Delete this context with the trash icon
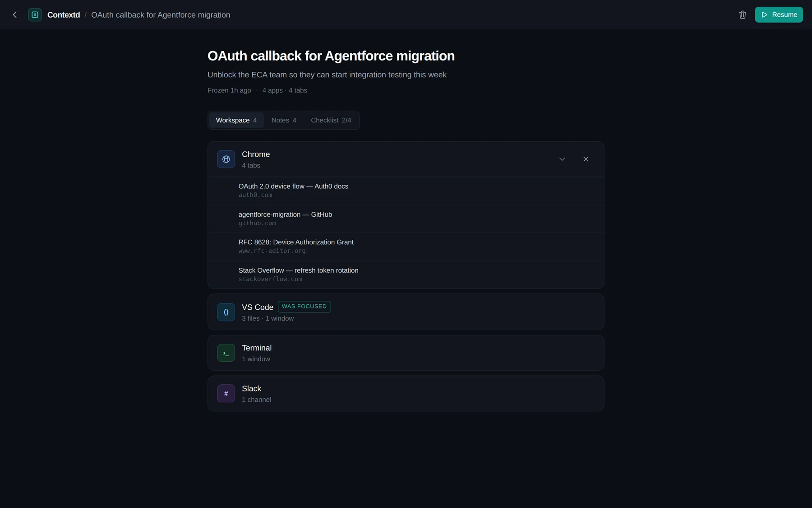Viewport: 812px width, 508px height. 743,15
